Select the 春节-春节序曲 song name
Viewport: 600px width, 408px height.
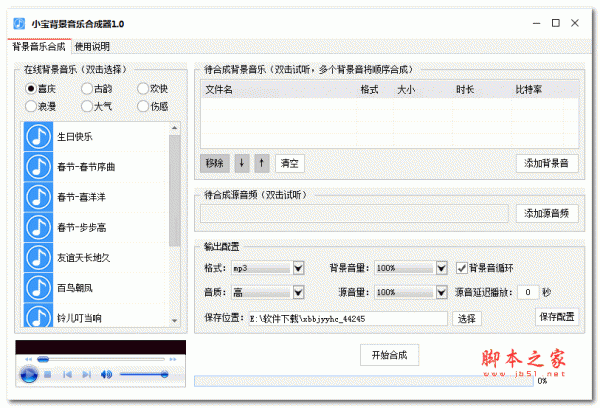[86, 167]
